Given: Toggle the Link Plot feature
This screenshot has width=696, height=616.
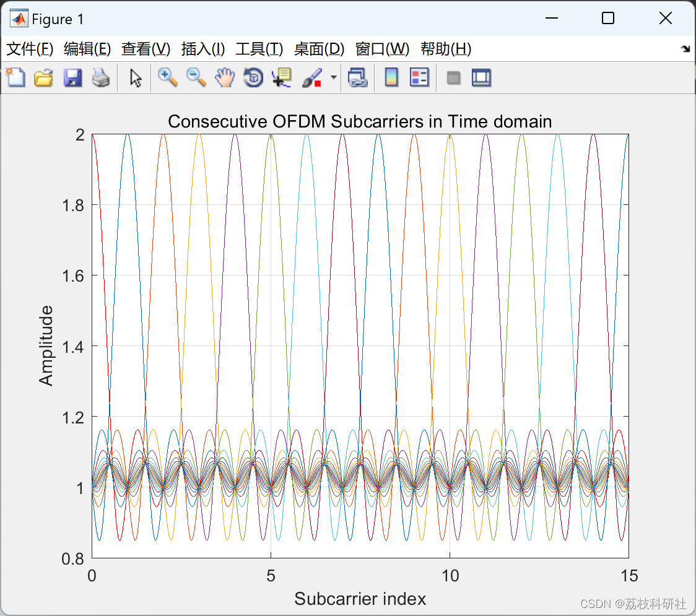Looking at the screenshot, I should click(x=358, y=77).
